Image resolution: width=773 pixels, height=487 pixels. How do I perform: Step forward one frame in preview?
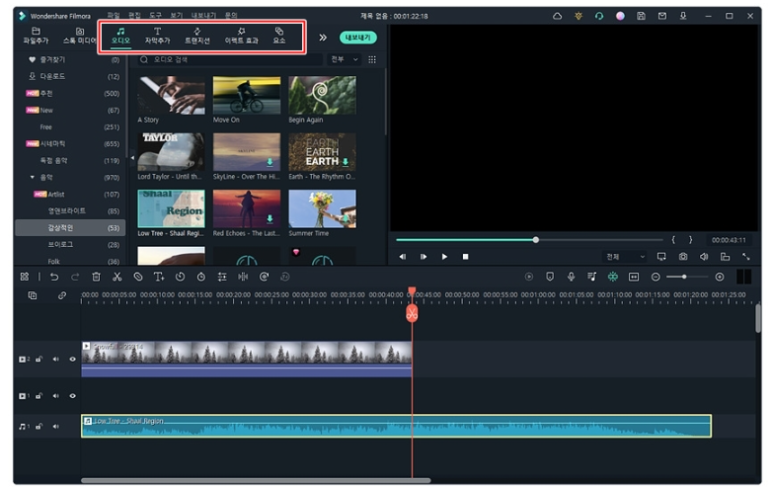pos(423,257)
